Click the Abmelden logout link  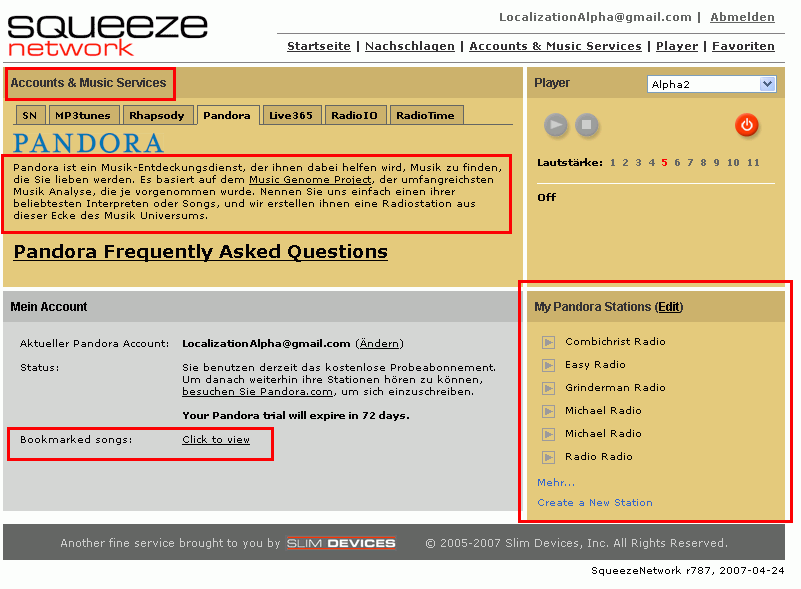pos(742,17)
